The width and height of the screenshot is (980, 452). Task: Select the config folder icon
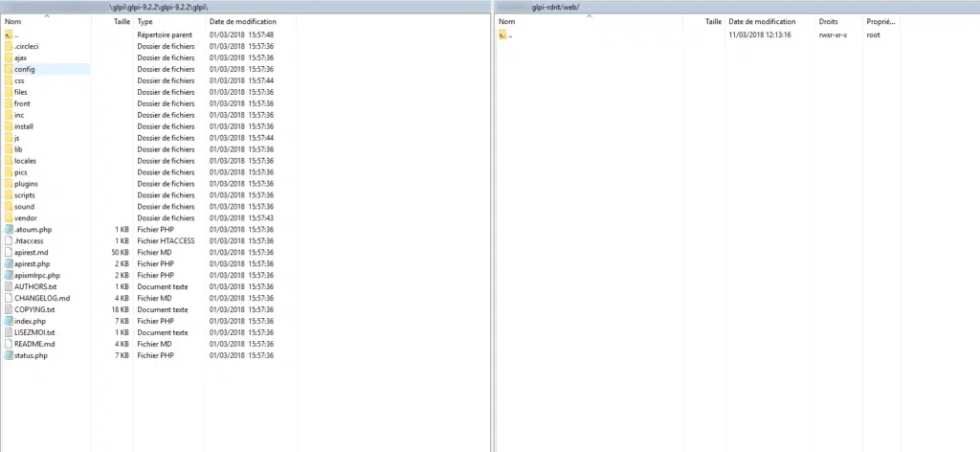tap(8, 69)
